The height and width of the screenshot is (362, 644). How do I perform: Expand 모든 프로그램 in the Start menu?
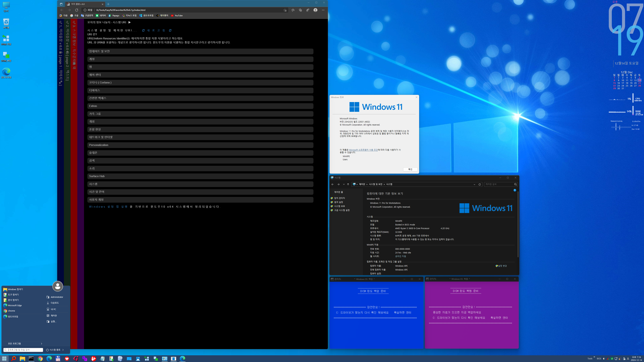tap(23, 344)
